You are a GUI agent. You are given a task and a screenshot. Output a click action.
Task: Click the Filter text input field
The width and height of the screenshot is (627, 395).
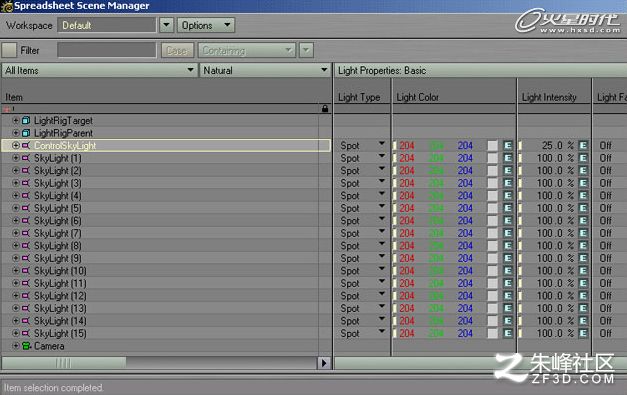(107, 50)
